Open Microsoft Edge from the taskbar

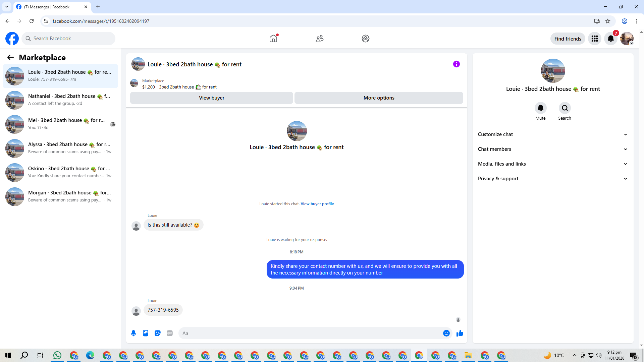pos(90,355)
